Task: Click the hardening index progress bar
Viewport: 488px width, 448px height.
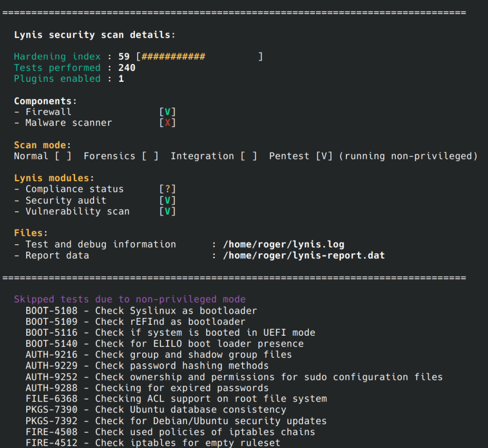Action: [200, 57]
